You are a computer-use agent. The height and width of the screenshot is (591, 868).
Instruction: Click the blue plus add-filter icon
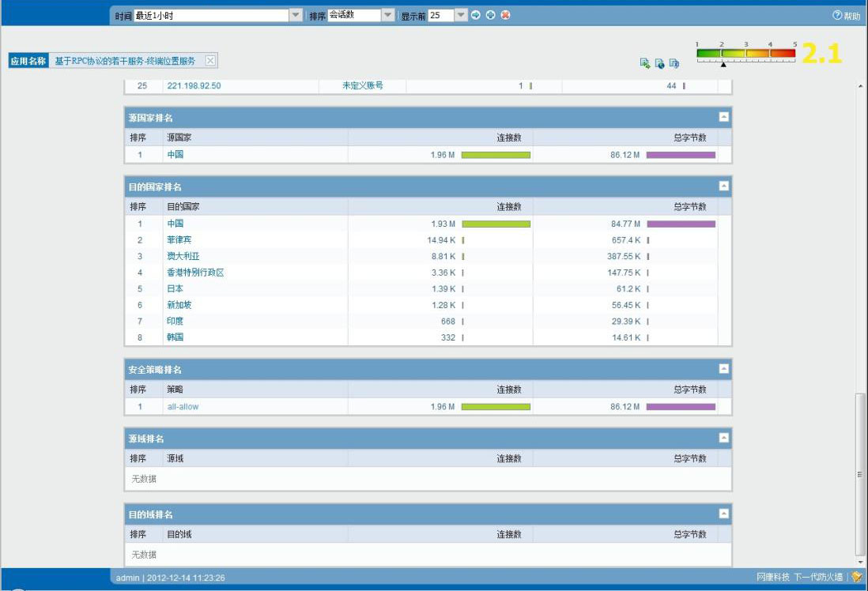click(x=490, y=15)
